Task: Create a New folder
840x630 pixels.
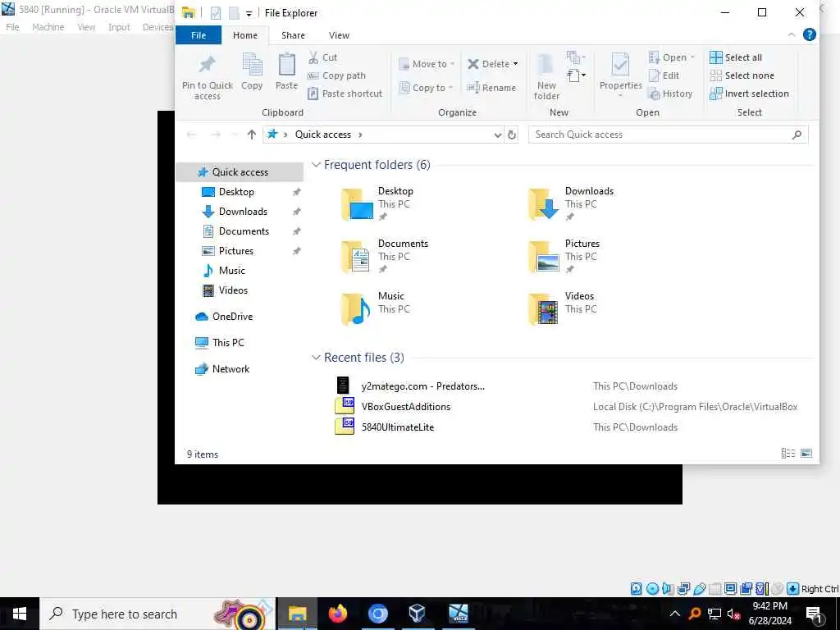Action: pos(546,76)
